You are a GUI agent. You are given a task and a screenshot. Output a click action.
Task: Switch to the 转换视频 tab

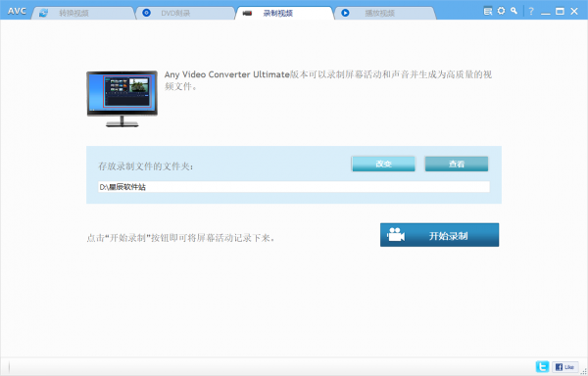[83, 13]
